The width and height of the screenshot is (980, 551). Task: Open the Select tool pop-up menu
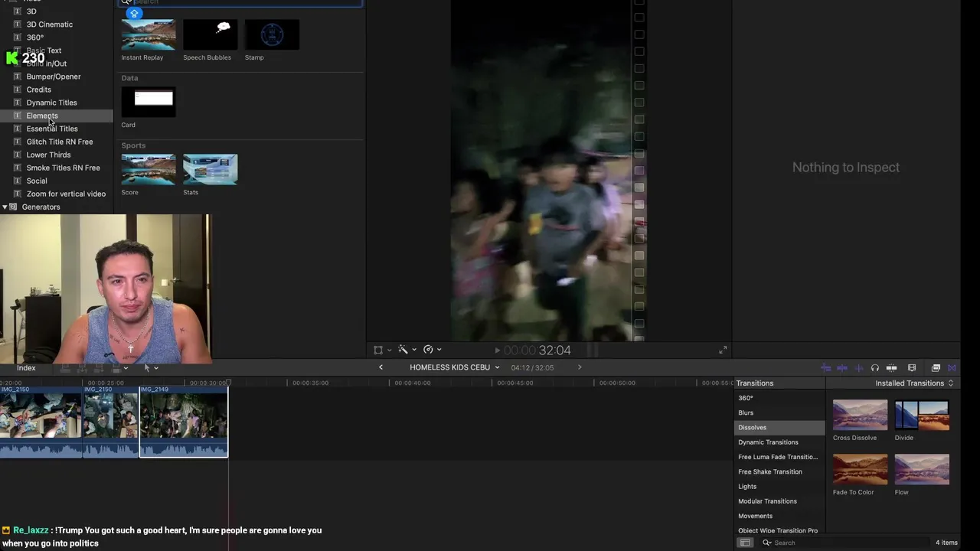coord(151,368)
